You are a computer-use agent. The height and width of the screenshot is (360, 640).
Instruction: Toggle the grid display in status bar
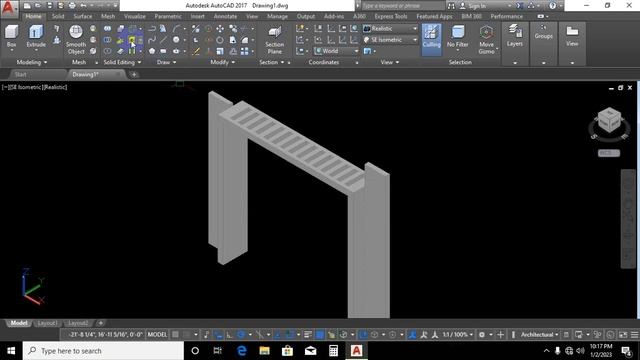[x=176, y=335]
